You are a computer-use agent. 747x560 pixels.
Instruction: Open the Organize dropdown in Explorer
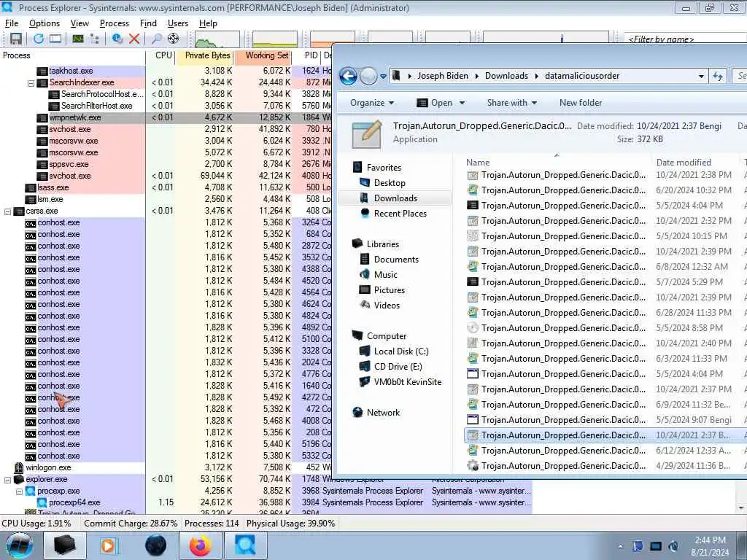[x=372, y=103]
